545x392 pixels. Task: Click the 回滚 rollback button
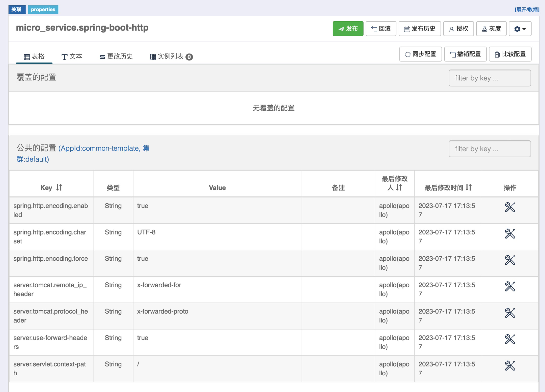tap(381, 29)
